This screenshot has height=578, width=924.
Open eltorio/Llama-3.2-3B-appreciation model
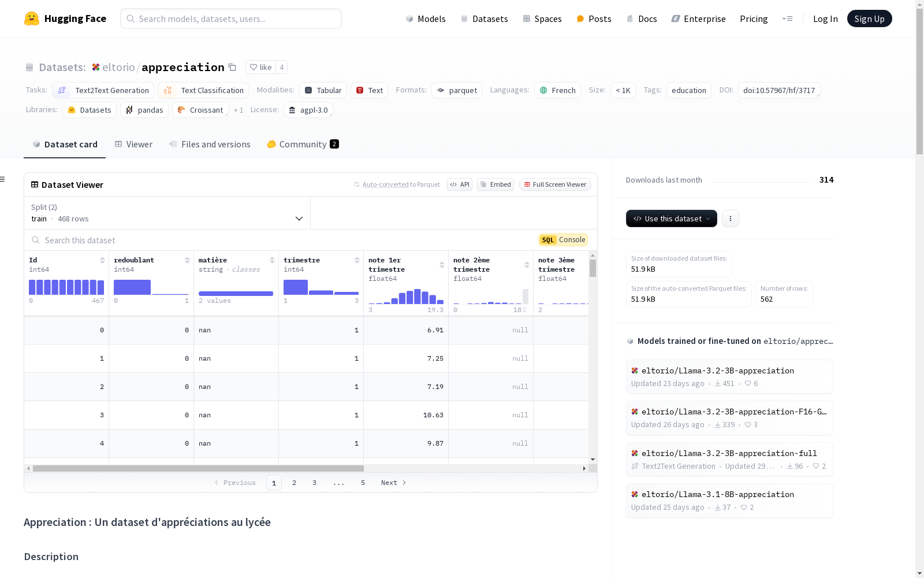tap(729, 376)
